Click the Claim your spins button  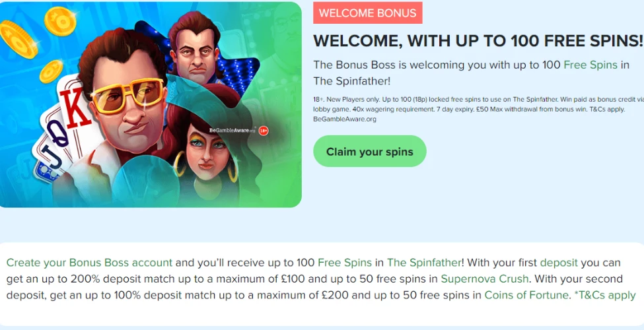[x=370, y=151]
